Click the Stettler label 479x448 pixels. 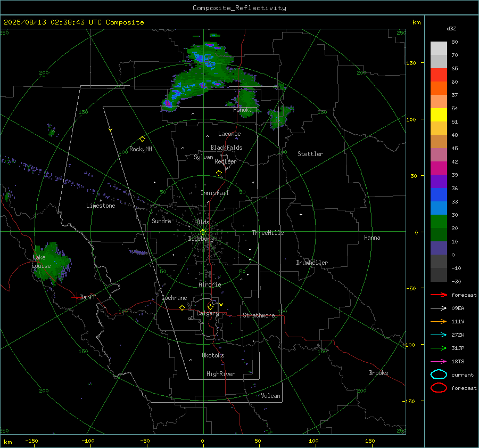310,154
